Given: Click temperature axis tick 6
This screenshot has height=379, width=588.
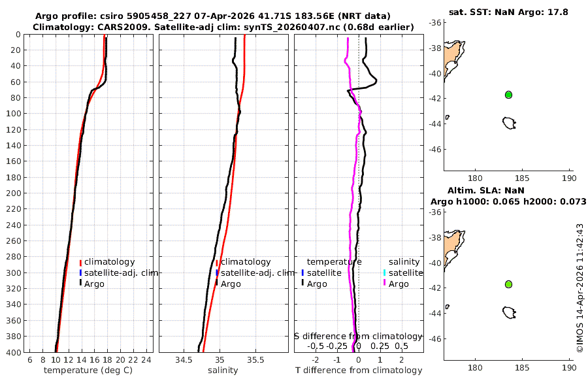Looking at the screenshot, I should [30, 360].
